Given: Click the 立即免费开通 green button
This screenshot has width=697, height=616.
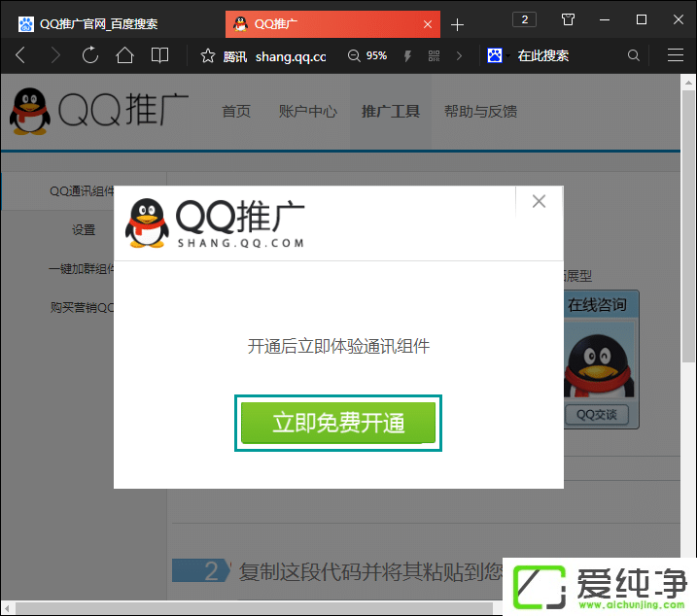Looking at the screenshot, I should (338, 423).
